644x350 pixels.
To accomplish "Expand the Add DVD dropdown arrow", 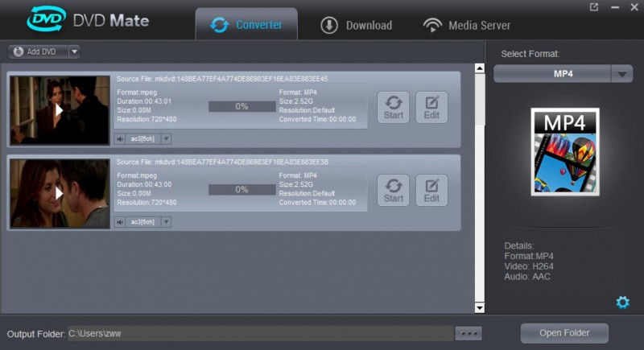I will click(73, 52).
